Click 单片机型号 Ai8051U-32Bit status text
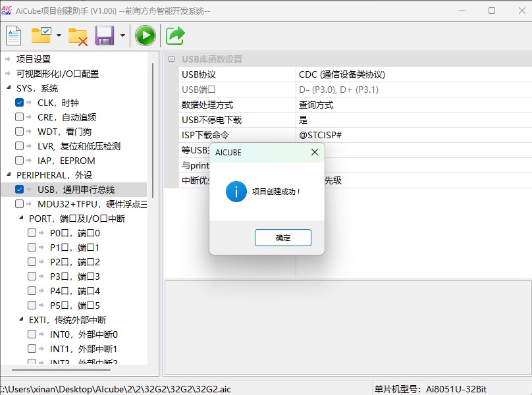 (x=431, y=389)
